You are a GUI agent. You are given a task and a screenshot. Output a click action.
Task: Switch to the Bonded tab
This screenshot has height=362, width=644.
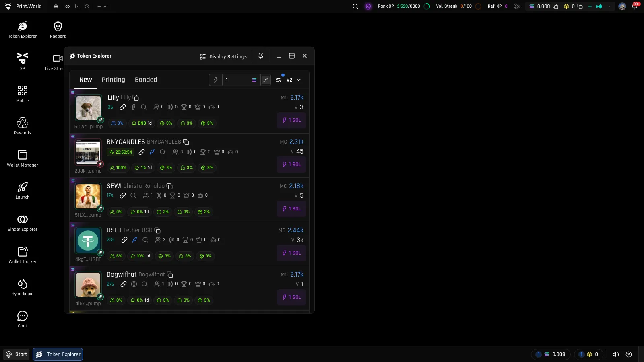click(146, 80)
